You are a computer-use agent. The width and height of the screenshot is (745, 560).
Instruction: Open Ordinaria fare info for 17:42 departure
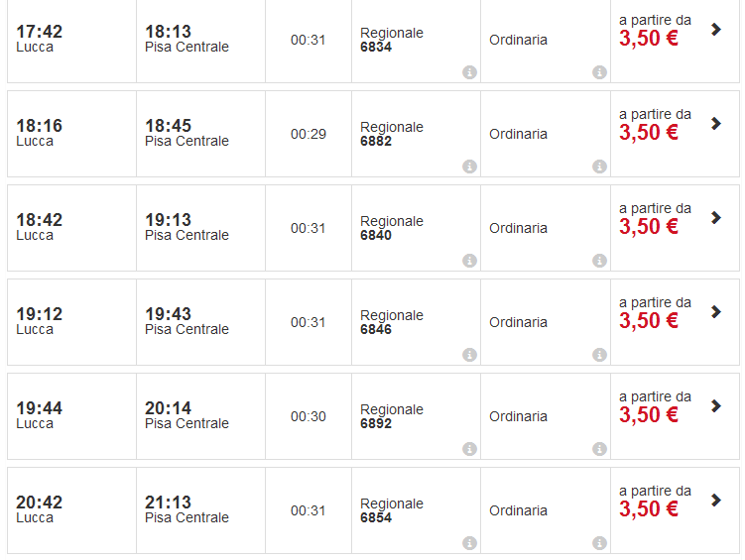(x=599, y=72)
